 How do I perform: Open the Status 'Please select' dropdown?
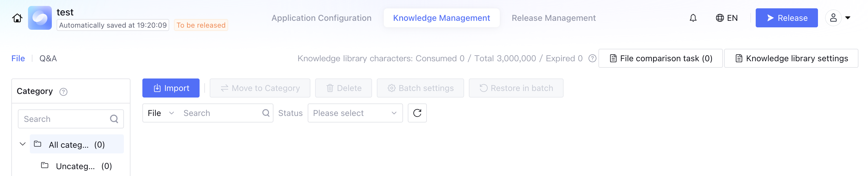pos(355,113)
